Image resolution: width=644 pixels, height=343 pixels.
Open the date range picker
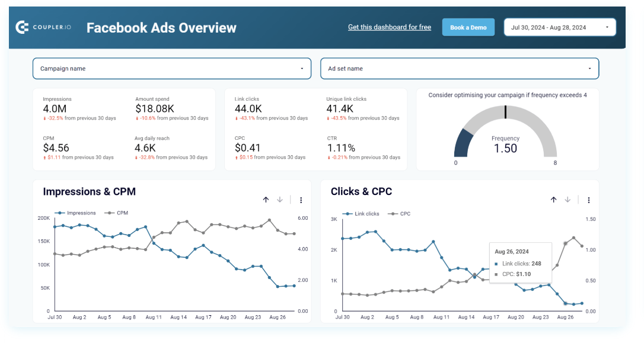pos(560,27)
